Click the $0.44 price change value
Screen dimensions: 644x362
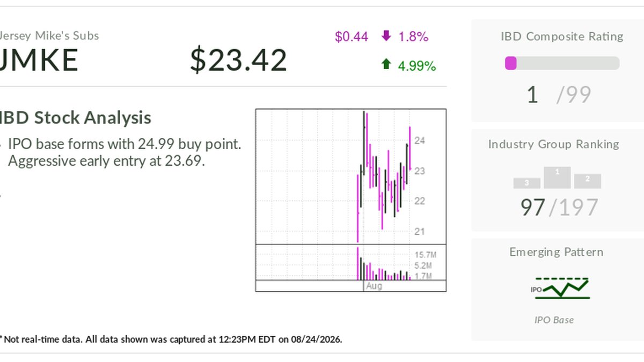click(x=352, y=37)
